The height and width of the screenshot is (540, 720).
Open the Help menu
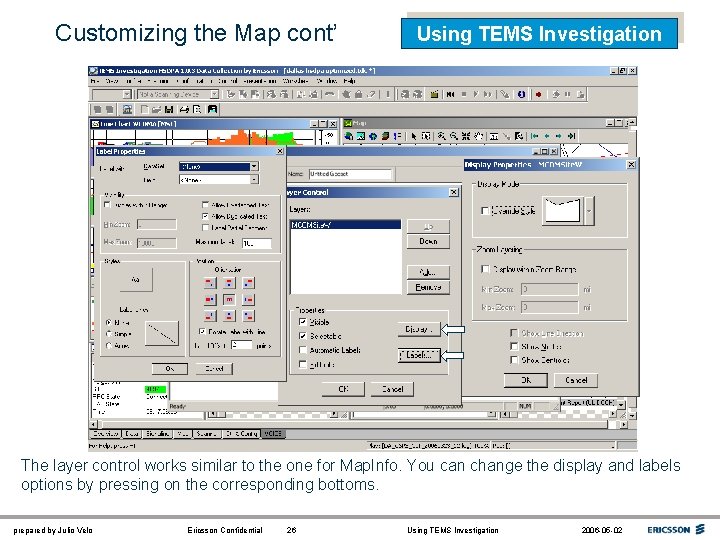pos(349,81)
